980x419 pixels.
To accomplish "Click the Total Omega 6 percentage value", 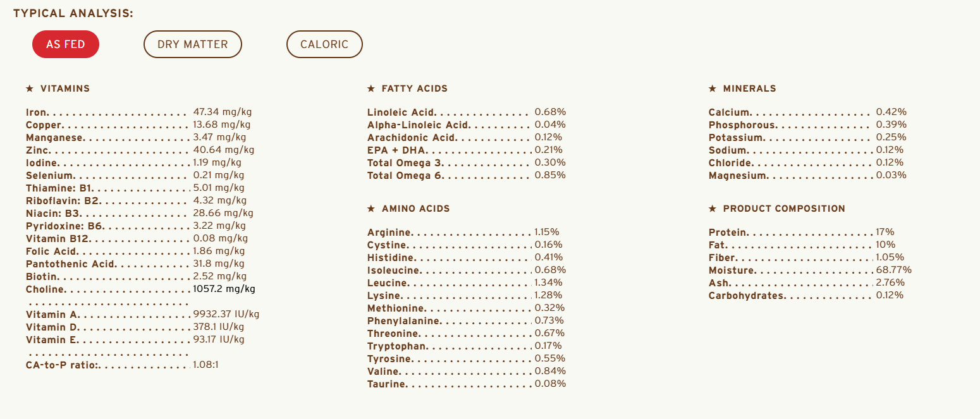I will (550, 175).
